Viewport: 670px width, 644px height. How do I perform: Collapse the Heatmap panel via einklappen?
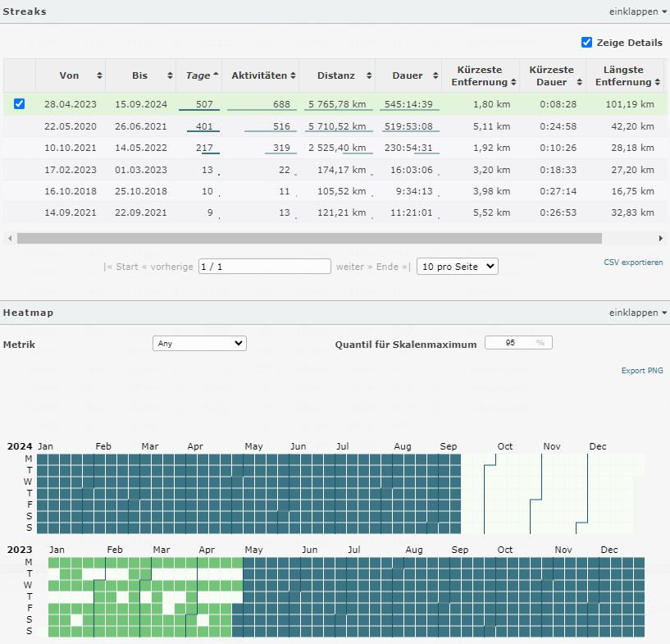(x=637, y=313)
